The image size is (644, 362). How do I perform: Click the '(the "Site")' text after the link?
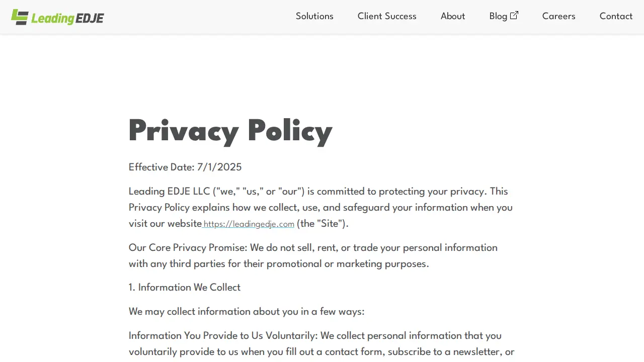click(x=323, y=224)
